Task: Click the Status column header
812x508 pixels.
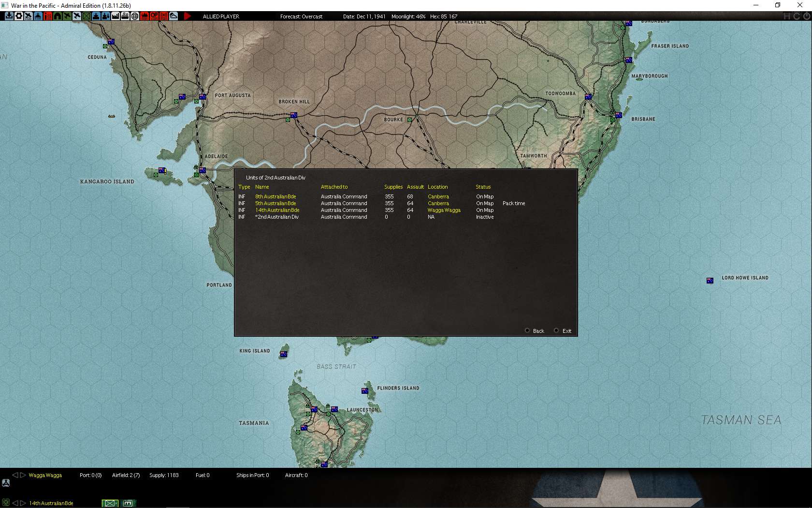Action: tap(483, 187)
